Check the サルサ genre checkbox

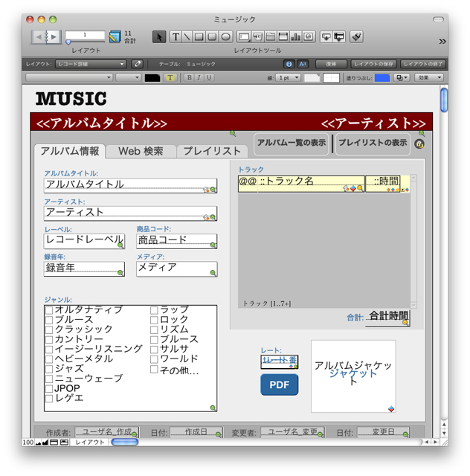(x=154, y=350)
